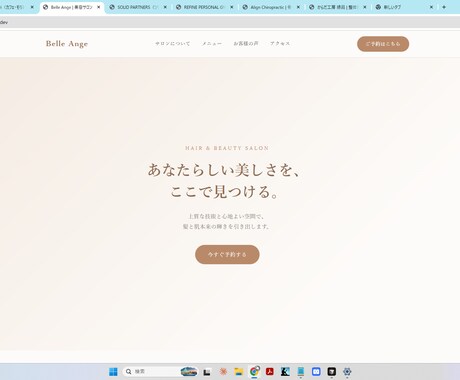Viewport: 460px width, 380px height.
Task: Switch to the REFINE PERSONAL tab
Action: [x=204, y=7]
